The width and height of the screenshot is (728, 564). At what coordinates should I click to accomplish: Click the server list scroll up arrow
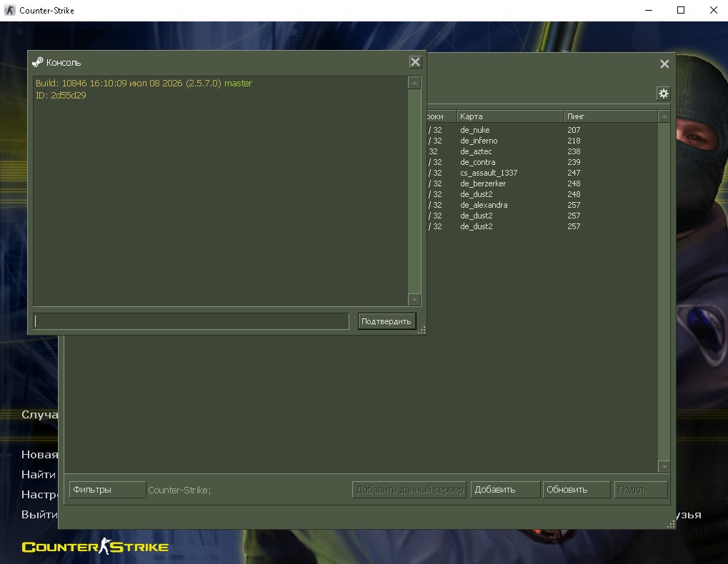664,116
